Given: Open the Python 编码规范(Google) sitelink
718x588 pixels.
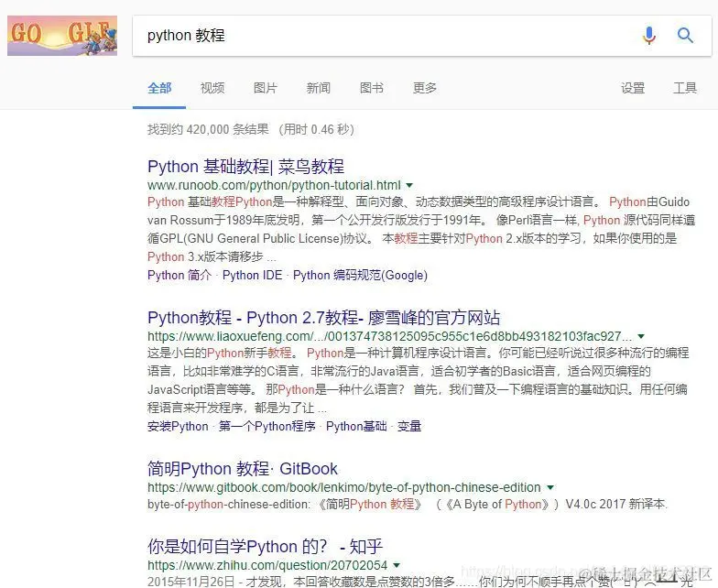Looking at the screenshot, I should tap(360, 275).
